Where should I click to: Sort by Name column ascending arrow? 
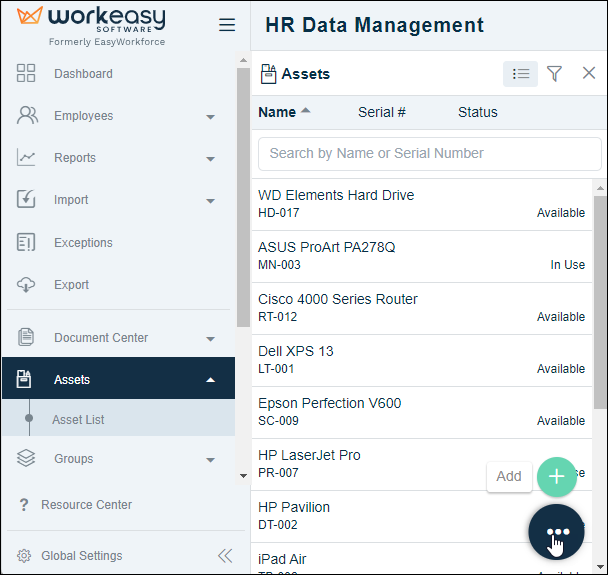[306, 110]
